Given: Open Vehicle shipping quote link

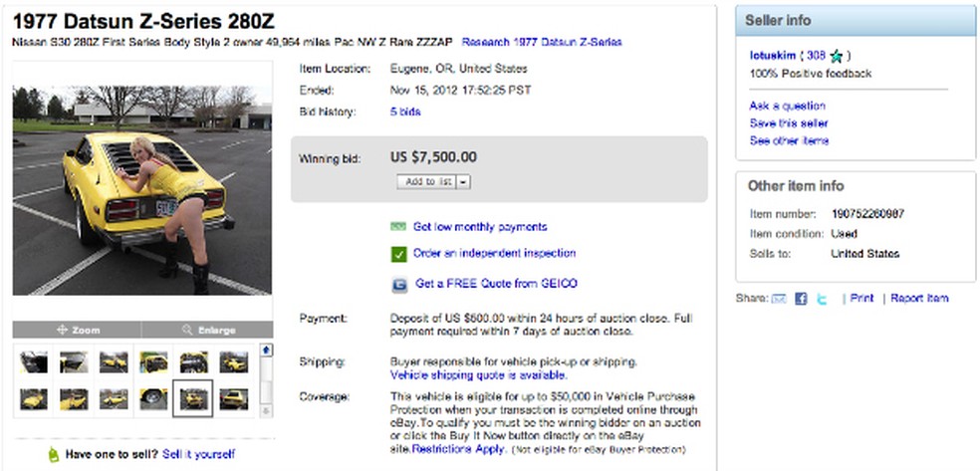Looking at the screenshot, I should 478,375.
